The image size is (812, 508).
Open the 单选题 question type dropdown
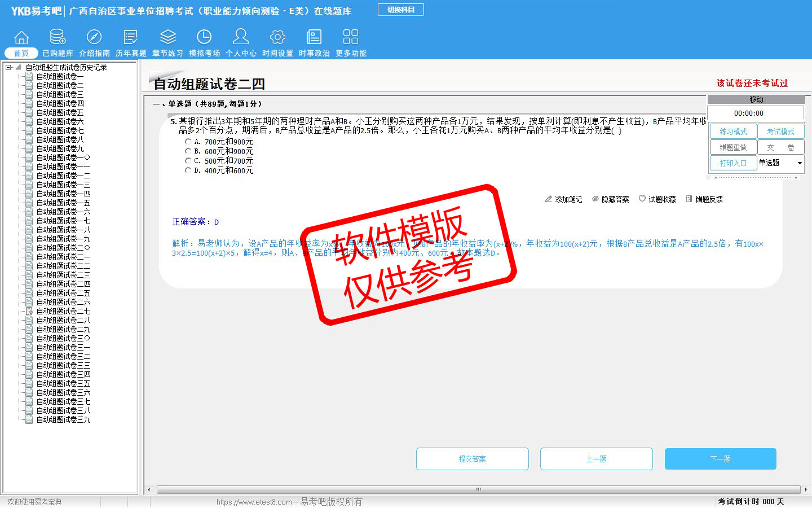pyautogui.click(x=799, y=163)
